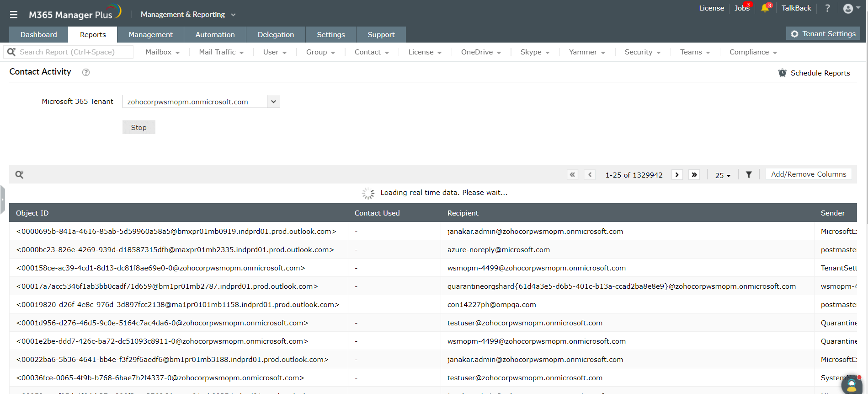Screen dimensions: 868x394
Task: Expand the Compliance reports dropdown
Action: 753,52
